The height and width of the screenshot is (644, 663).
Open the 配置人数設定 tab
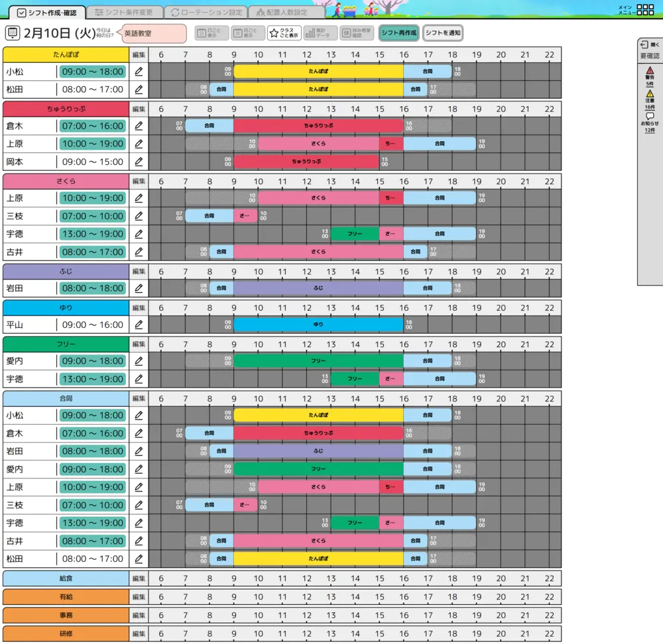coord(286,13)
